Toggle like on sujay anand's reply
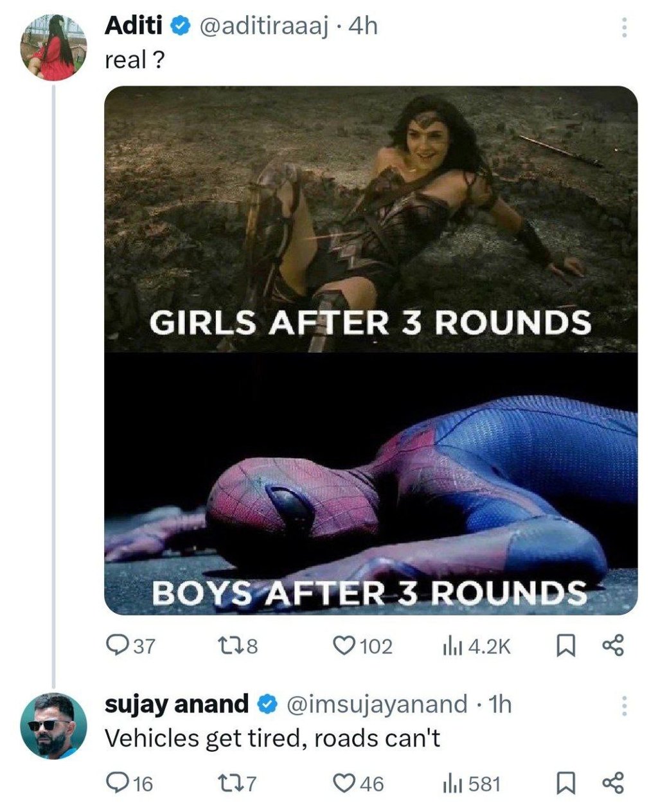 tap(345, 782)
